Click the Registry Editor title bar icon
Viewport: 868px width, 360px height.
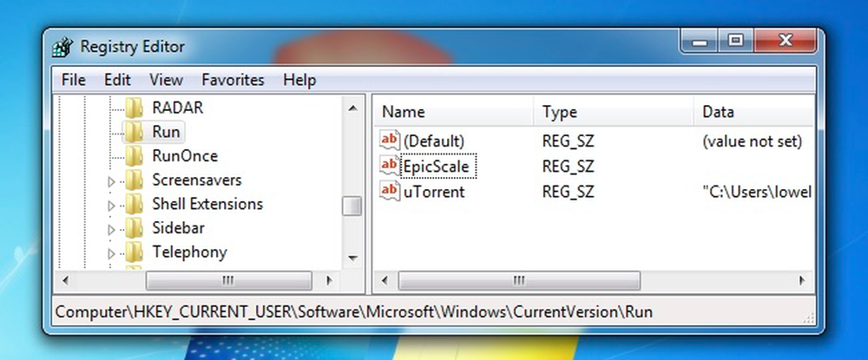click(62, 47)
